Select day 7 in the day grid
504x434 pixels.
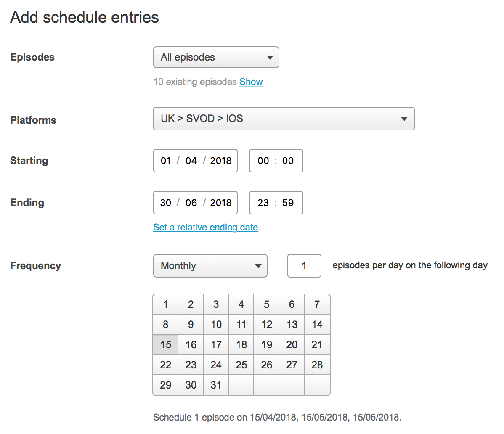coord(317,304)
